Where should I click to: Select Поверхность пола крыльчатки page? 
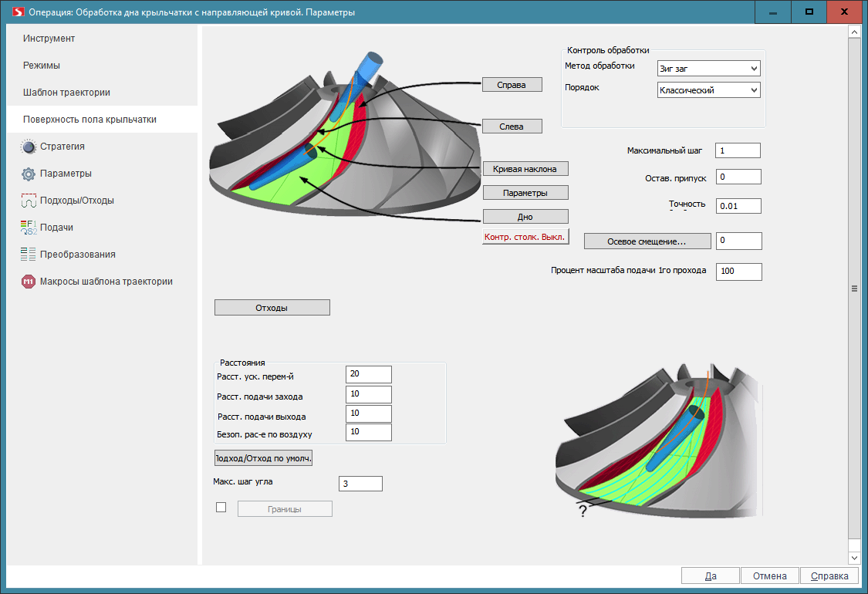pos(102,119)
